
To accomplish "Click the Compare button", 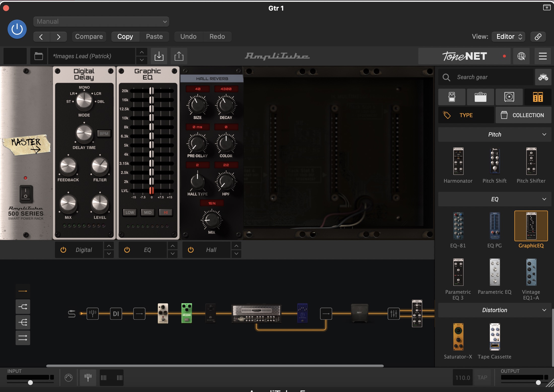I will pos(89,37).
